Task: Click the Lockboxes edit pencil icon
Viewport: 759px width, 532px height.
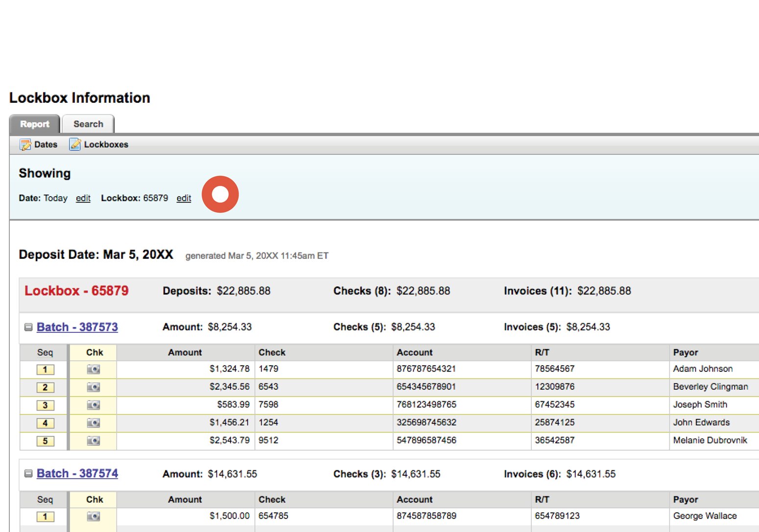Action: 75,144
